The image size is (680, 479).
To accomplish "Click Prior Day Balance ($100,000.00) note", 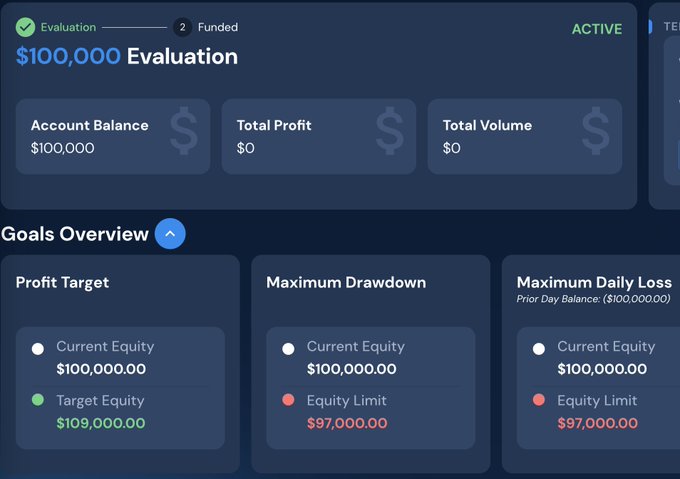I will (x=593, y=299).
